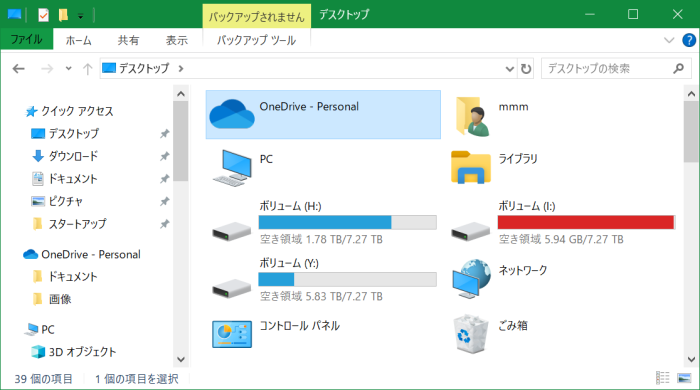Click the New Folder icon in quick access toolbar
The width and height of the screenshot is (700, 390).
63,15
